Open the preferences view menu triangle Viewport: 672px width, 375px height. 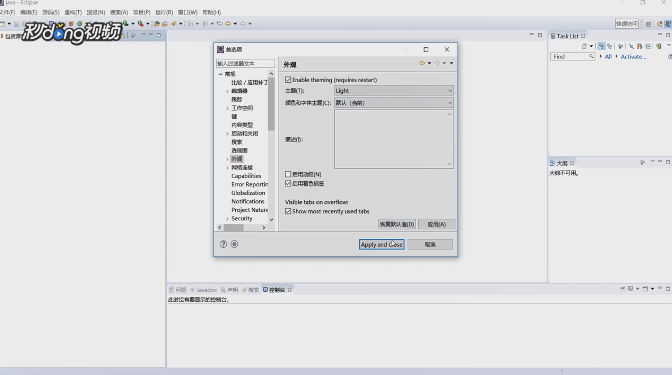click(451, 63)
